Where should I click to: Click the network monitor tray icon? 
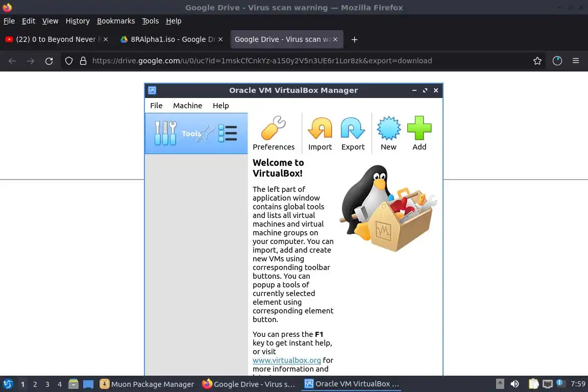[x=548, y=384]
